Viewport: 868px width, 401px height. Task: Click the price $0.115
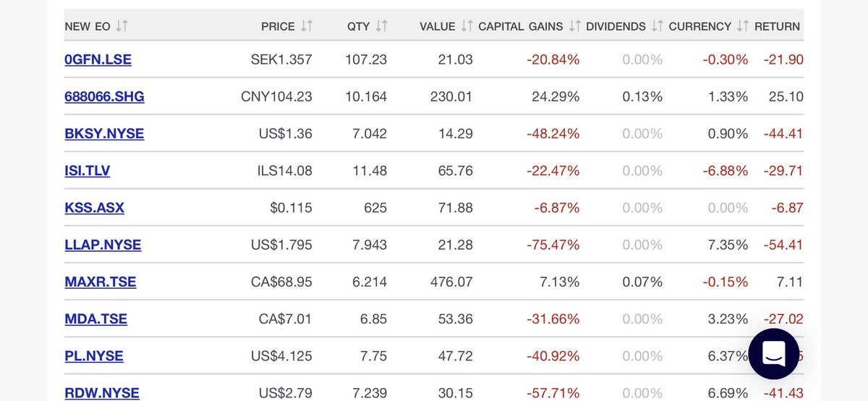coord(291,208)
